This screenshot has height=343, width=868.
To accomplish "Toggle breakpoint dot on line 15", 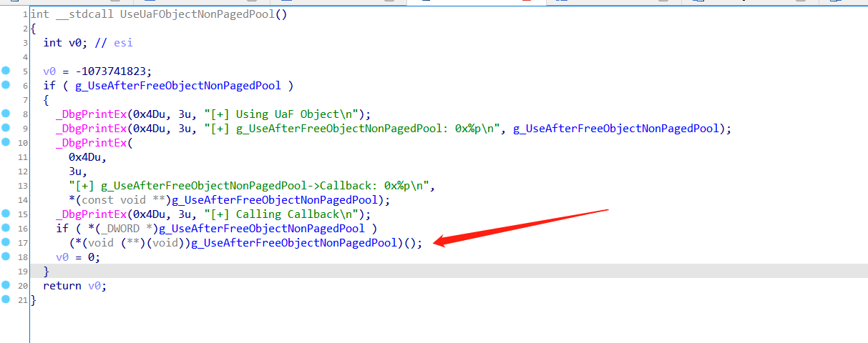I will (6, 214).
